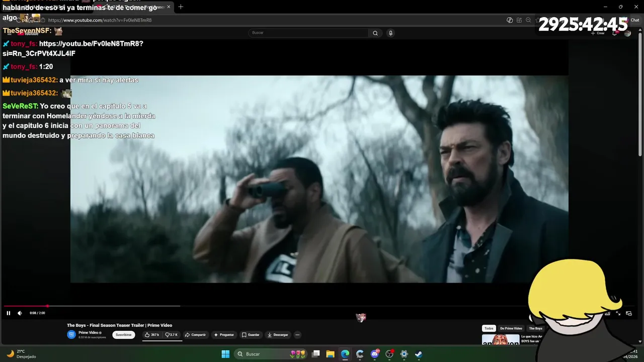644x362 pixels.
Task: Open the YouTube account avatar menu
Action: coord(627,33)
